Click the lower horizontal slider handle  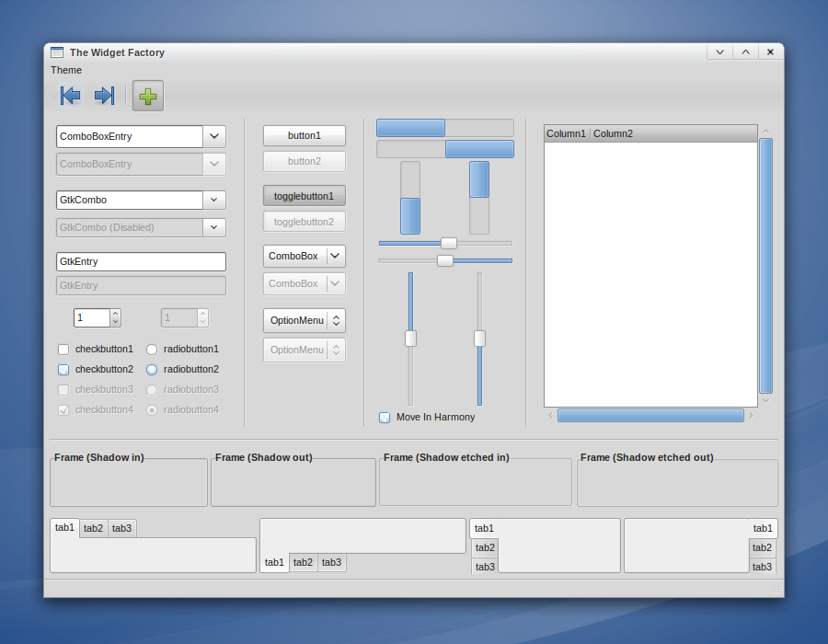[x=445, y=260]
